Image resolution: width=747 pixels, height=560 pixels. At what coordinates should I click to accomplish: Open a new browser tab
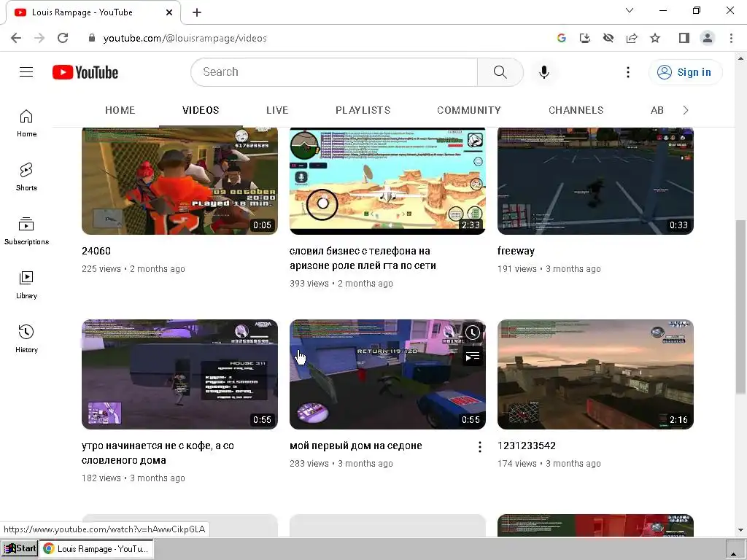[197, 12]
